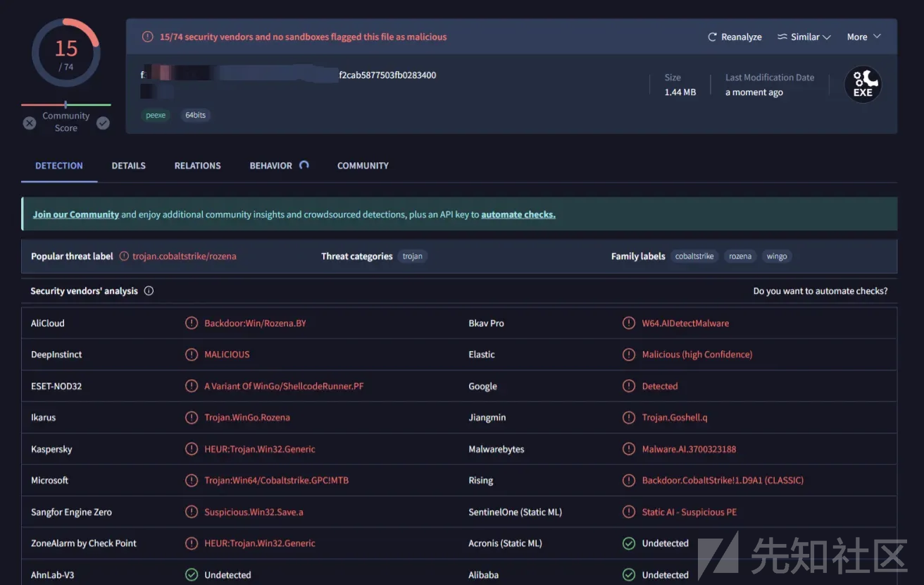Click the popular threat label alert icon

(125, 256)
